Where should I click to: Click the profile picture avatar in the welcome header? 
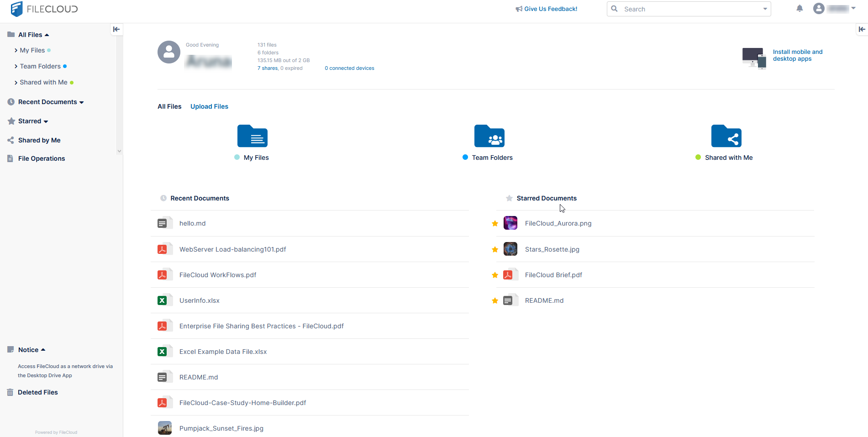(169, 52)
